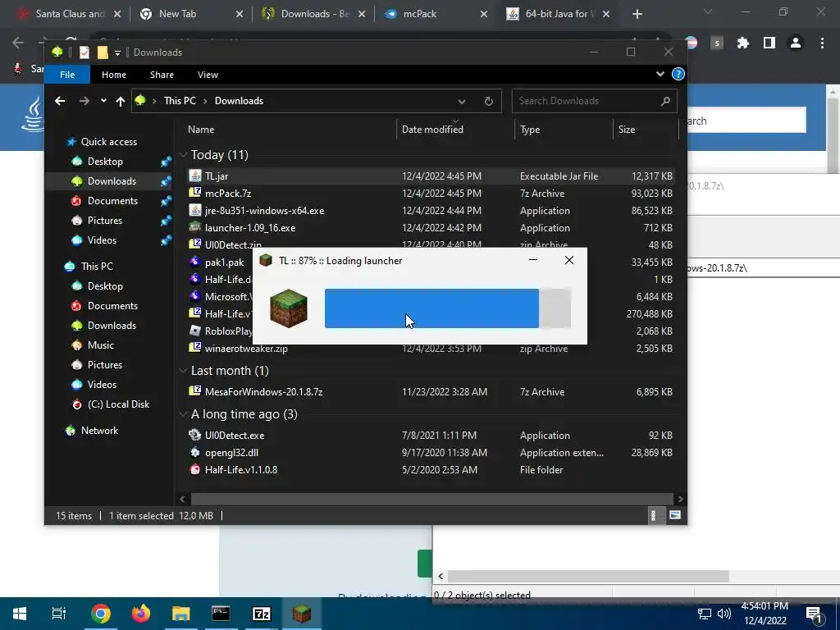Viewport: 840px width, 630px height.
Task: Click Explorer horizontal scrollbar
Action: pos(431,499)
